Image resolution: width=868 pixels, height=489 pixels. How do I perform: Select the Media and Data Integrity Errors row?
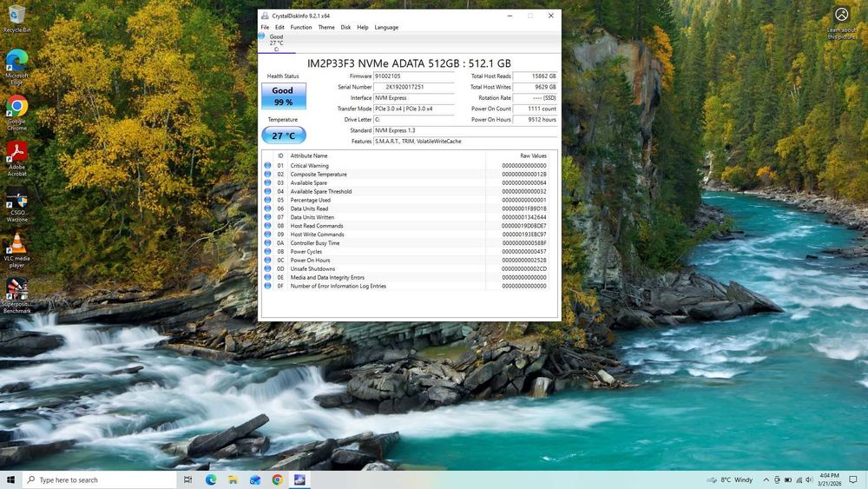(407, 277)
